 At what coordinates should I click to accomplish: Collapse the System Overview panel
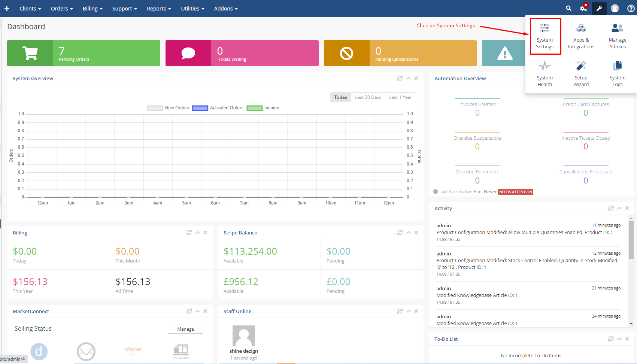pyautogui.click(x=409, y=78)
